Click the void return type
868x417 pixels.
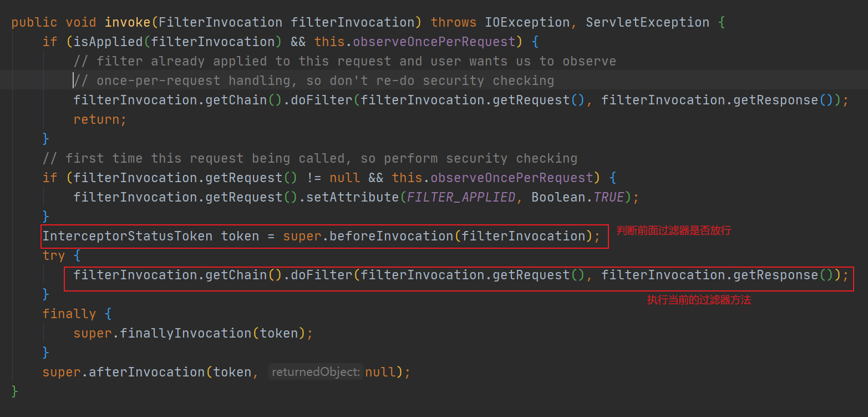click(x=81, y=22)
